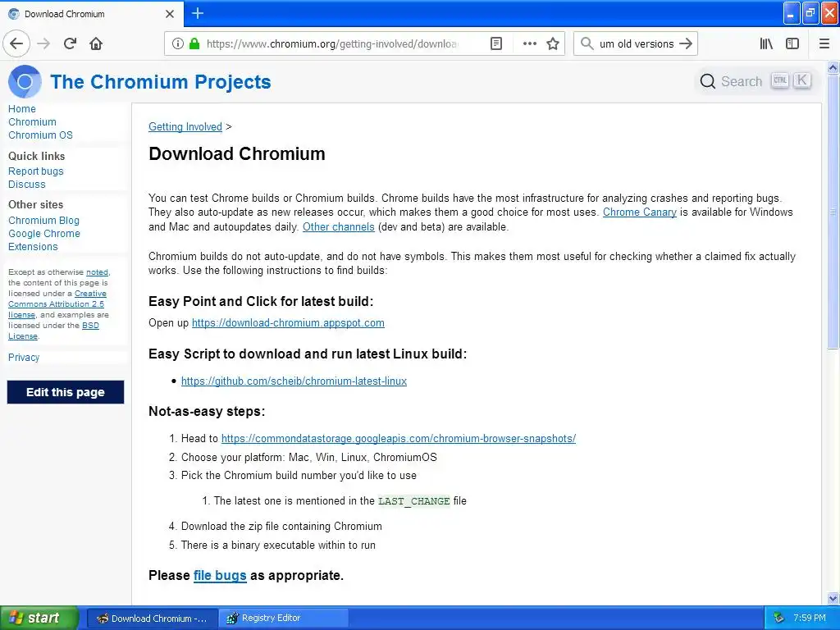
Task: Click the forward navigation arrow
Action: [43, 43]
